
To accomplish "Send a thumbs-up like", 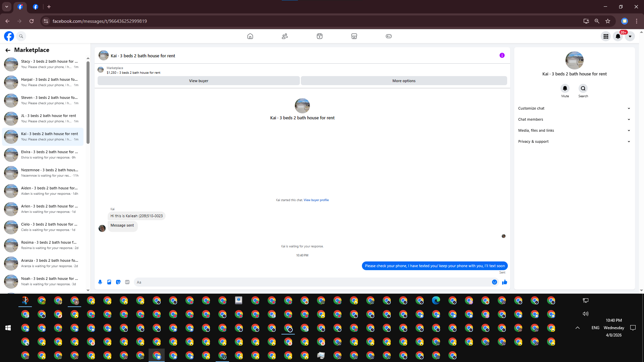I will click(x=504, y=282).
